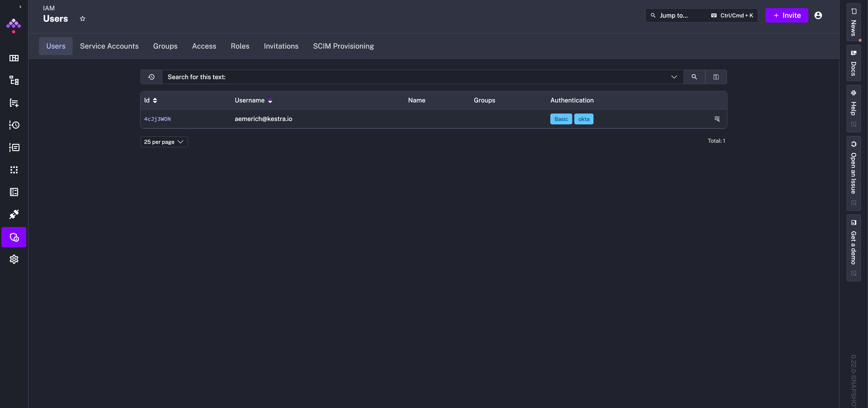Open details icon for aemerich@kestra.io row
This screenshot has height=408, width=868.
click(x=717, y=119)
